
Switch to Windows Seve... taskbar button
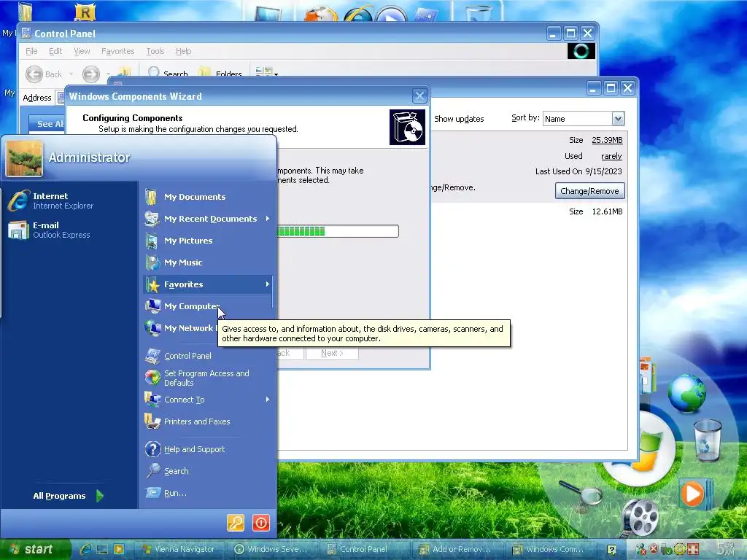pos(271,549)
